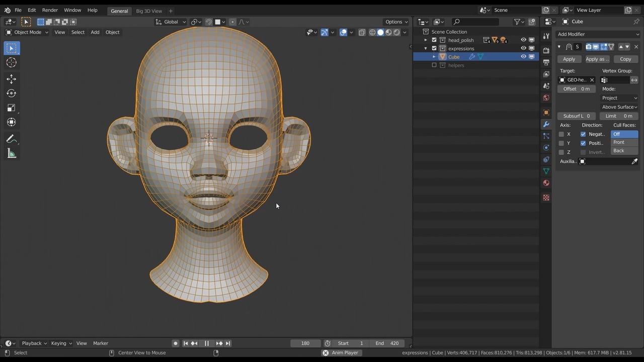Click the Offset value slider field
644x362 pixels.
click(x=576, y=89)
